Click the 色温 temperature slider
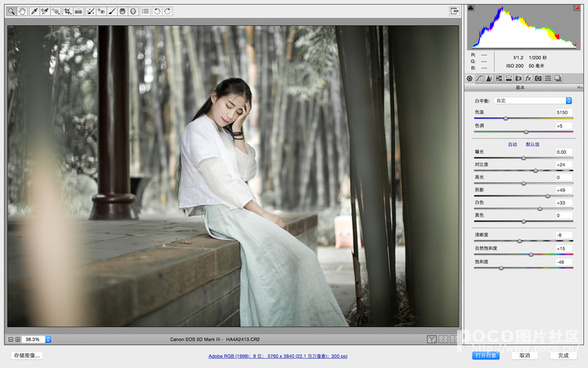The height and width of the screenshot is (368, 588). (x=506, y=118)
